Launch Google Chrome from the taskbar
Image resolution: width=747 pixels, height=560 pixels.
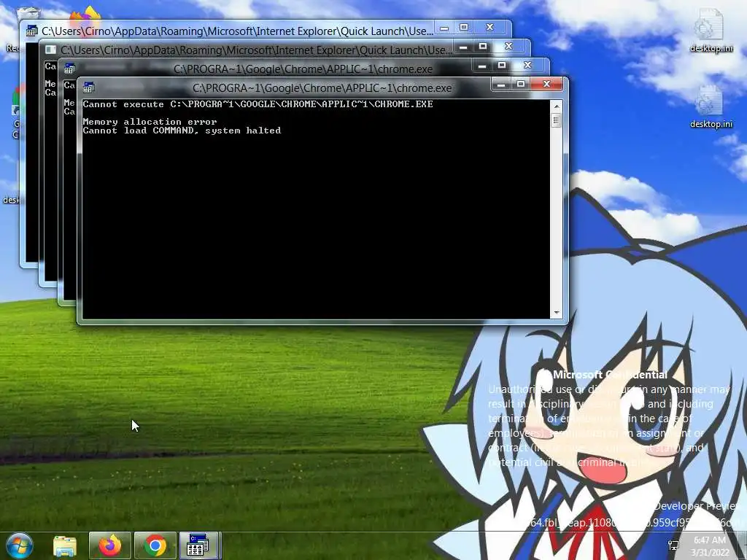tap(155, 545)
